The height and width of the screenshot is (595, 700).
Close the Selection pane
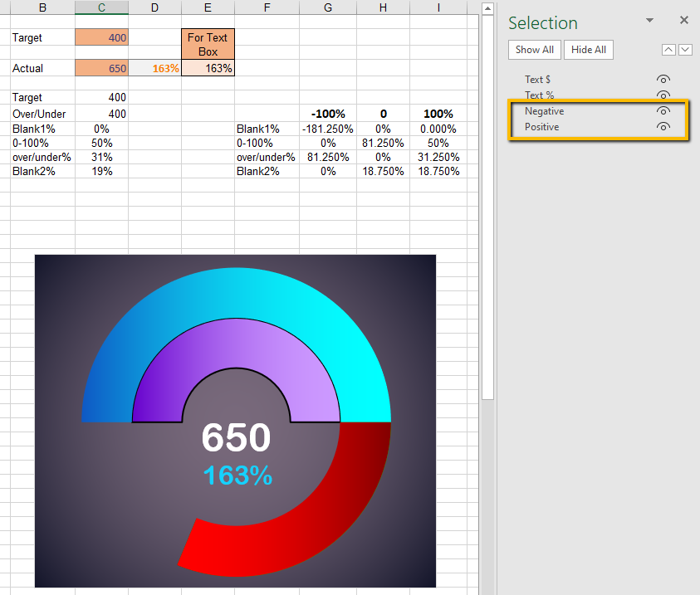pos(684,20)
